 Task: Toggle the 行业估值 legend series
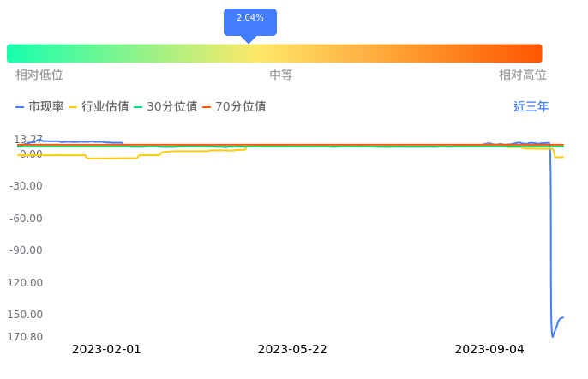pyautogui.click(x=99, y=107)
